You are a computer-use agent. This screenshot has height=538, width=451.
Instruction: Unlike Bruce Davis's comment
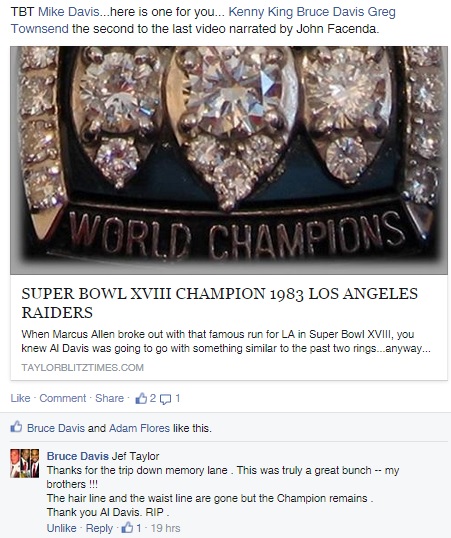tap(61, 528)
